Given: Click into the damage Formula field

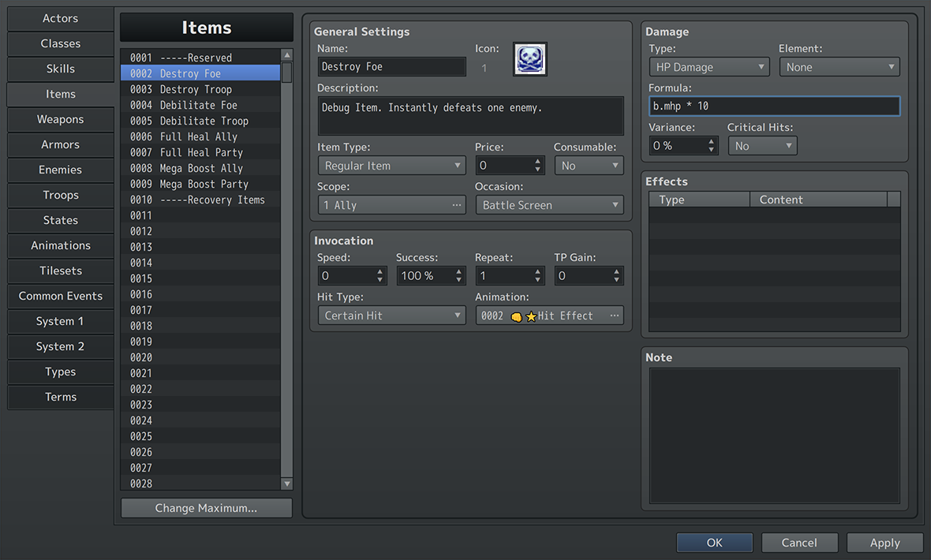Looking at the screenshot, I should [x=773, y=106].
